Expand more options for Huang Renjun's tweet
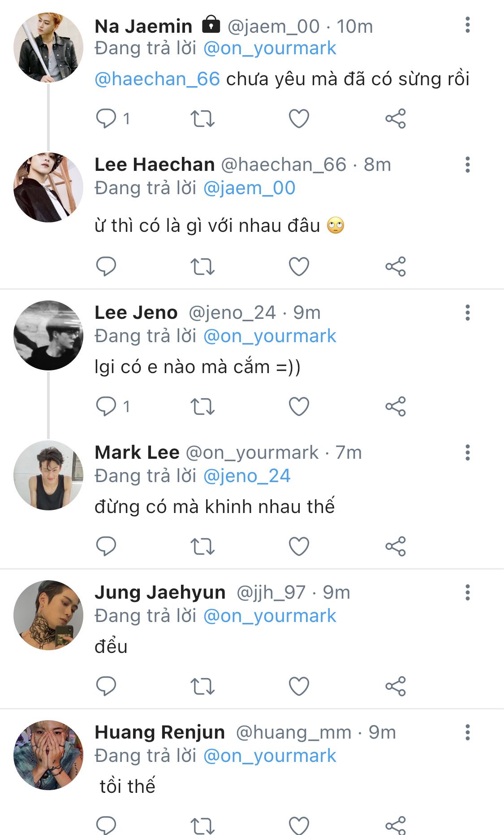The width and height of the screenshot is (504, 835). point(467,732)
